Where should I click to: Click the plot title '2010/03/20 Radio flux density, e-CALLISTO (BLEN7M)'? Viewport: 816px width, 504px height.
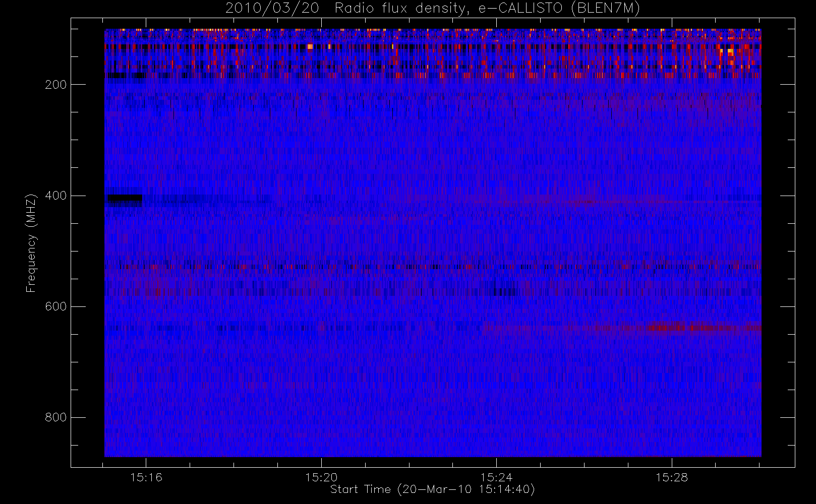433,8
